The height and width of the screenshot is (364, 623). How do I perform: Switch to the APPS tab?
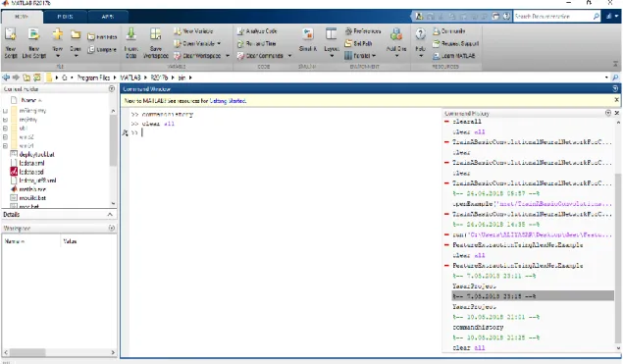point(108,17)
